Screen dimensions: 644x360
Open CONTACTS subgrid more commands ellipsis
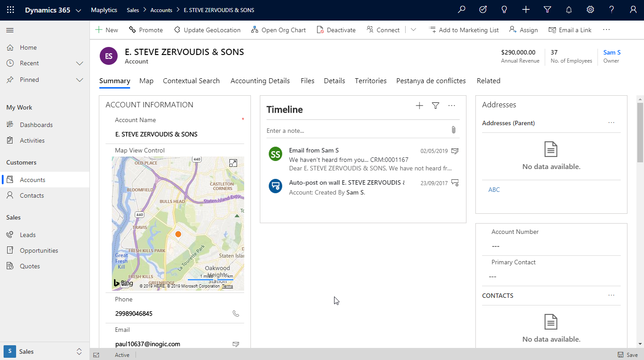pyautogui.click(x=611, y=296)
